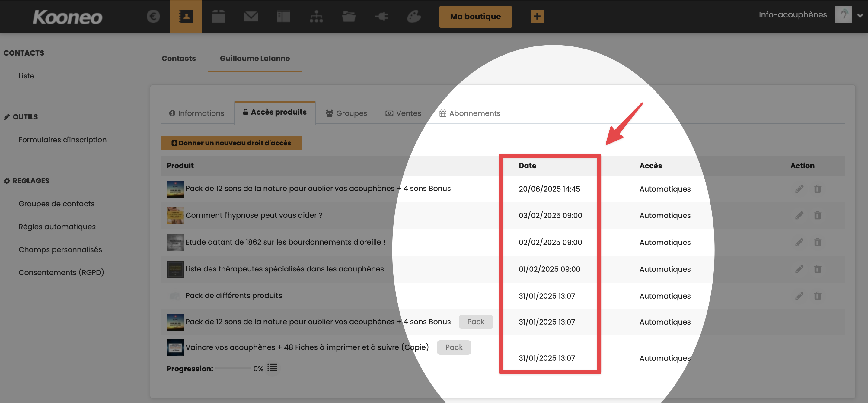Open the palette design icon
This screenshot has width=868, height=403.
414,16
